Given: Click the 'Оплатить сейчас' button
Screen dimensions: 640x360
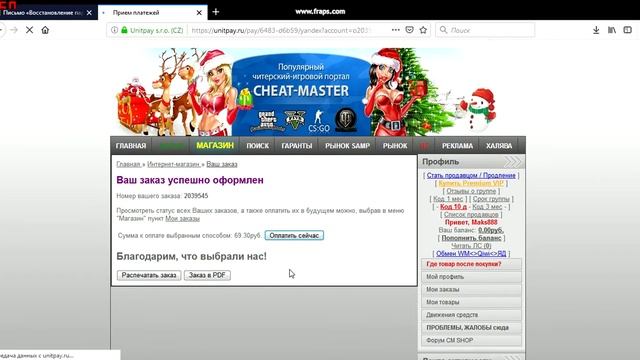Looking at the screenshot, I should tap(294, 236).
